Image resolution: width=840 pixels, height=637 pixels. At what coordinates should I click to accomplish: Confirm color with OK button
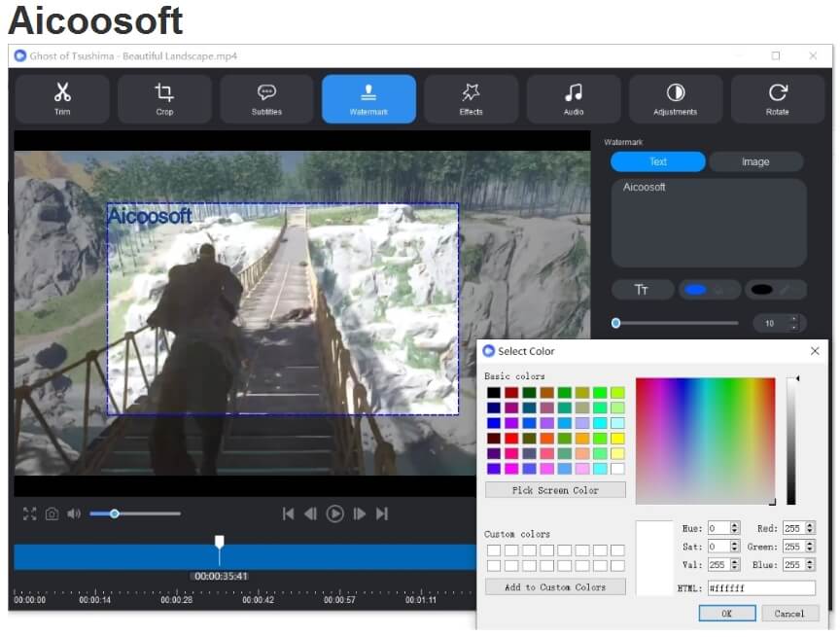(x=727, y=614)
